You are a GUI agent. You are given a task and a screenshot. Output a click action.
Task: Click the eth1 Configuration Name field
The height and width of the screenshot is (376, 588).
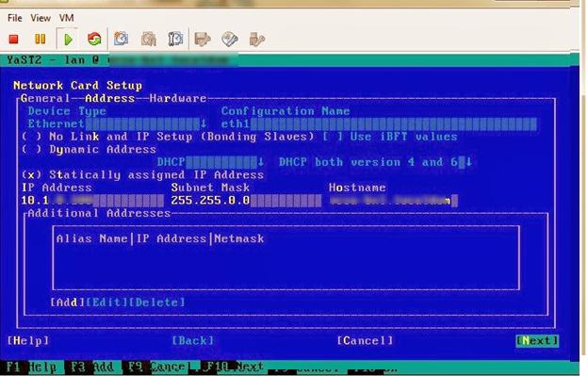pos(379,123)
